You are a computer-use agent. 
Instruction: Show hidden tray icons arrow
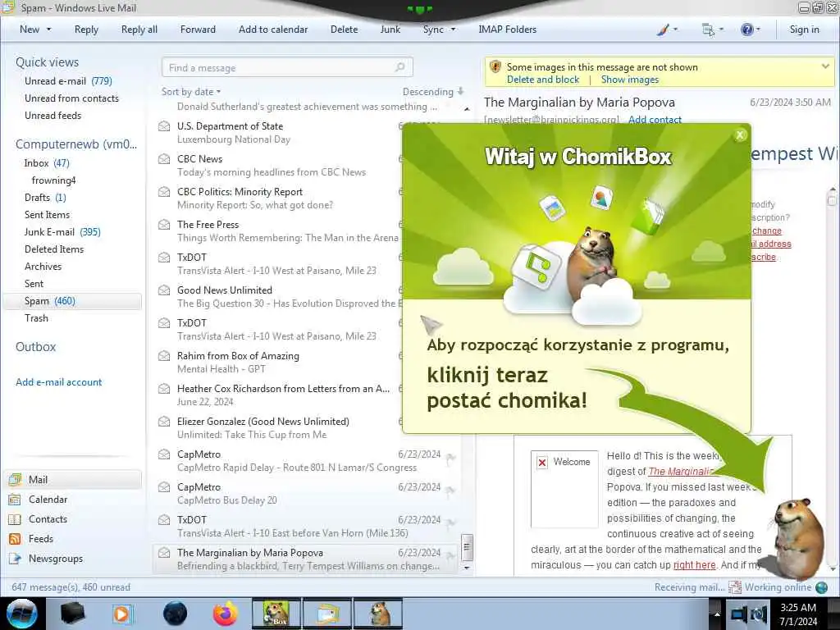pos(717,614)
